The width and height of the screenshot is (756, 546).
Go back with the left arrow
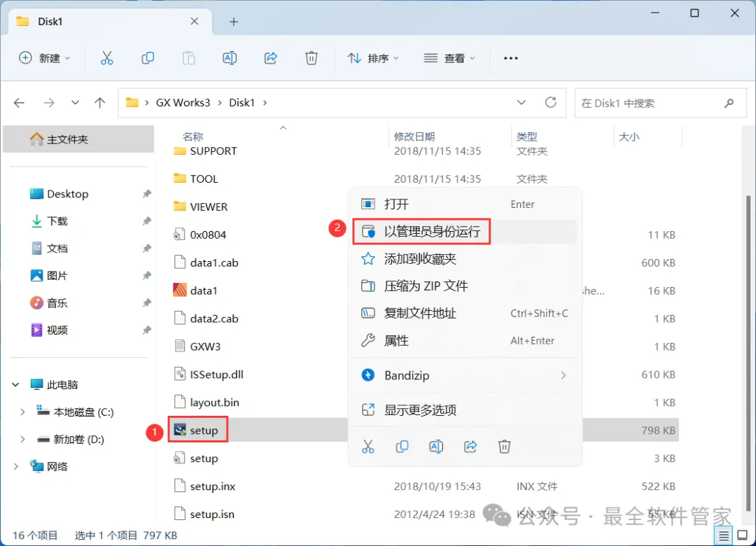point(20,103)
